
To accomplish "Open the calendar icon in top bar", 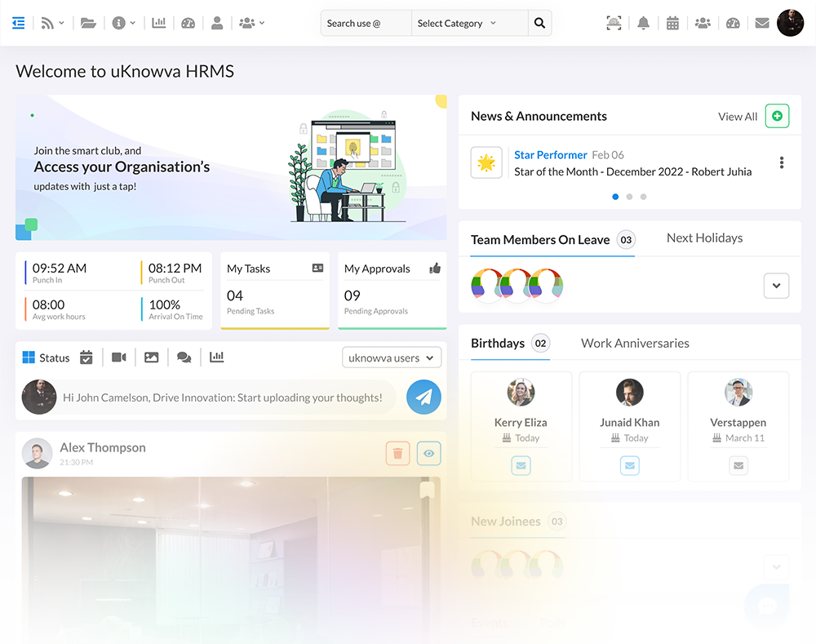I will [x=672, y=22].
